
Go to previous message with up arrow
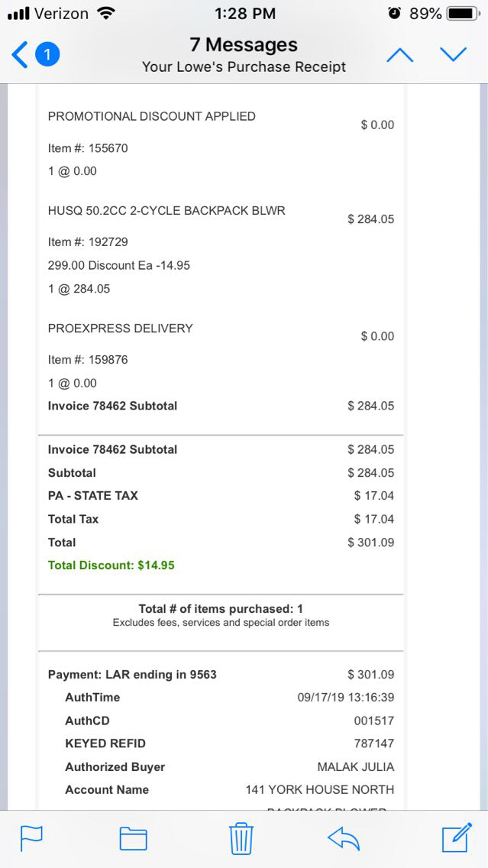(401, 55)
